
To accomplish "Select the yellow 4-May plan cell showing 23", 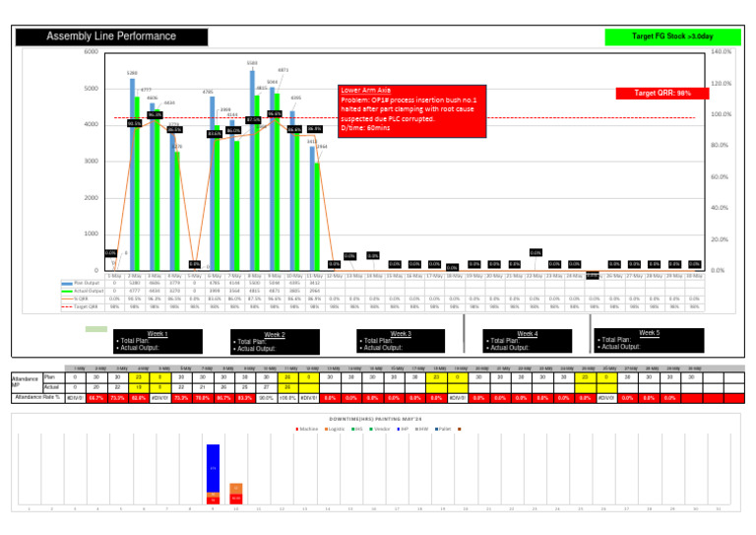I will (139, 377).
